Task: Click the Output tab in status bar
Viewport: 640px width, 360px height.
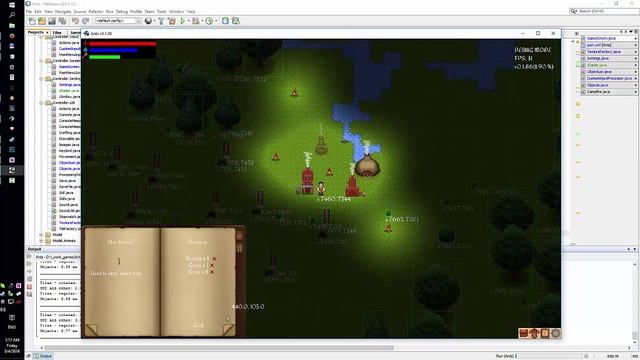Action: click(42, 356)
